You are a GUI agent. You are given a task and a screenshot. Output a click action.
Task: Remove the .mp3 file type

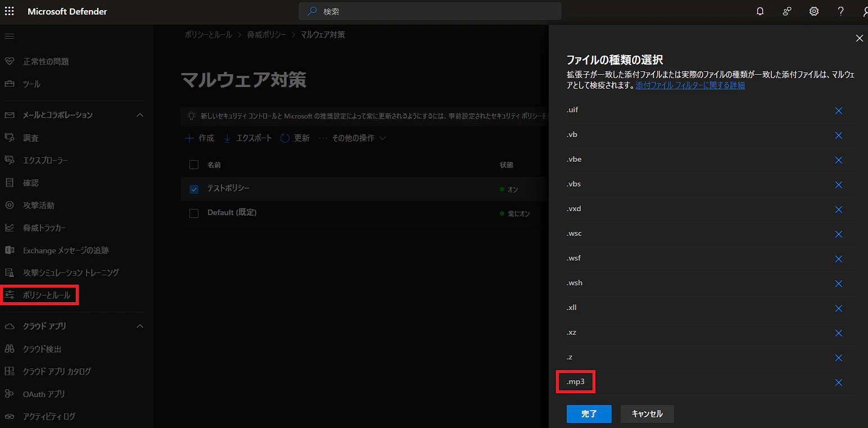(839, 383)
